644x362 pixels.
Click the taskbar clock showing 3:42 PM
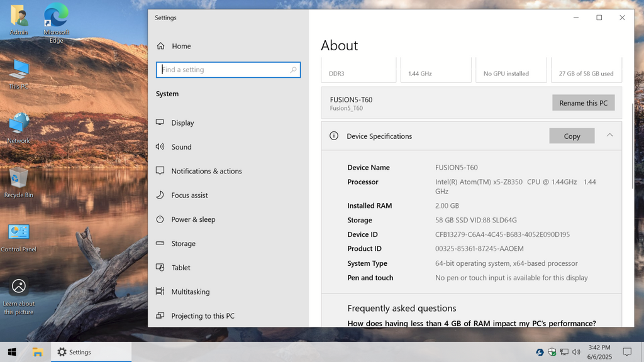coord(599,352)
